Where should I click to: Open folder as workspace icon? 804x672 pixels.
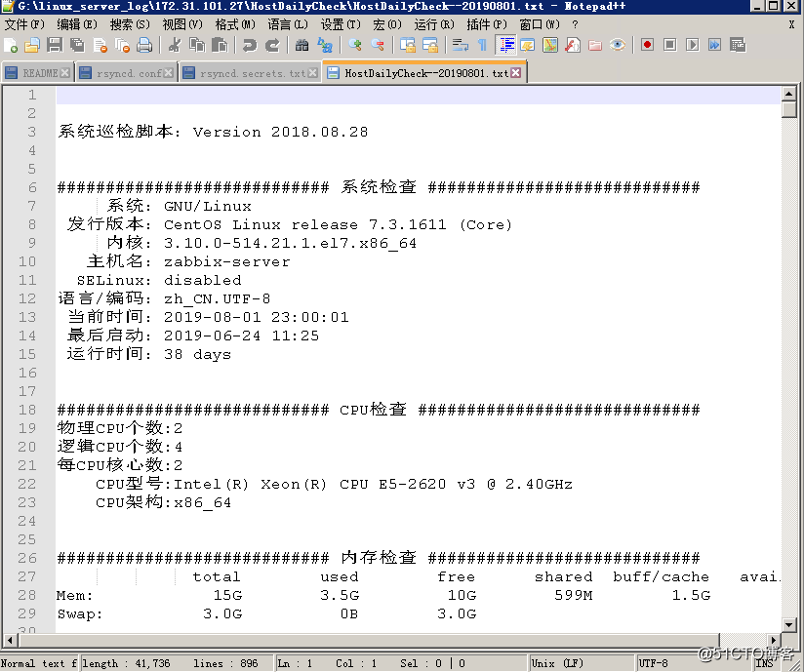click(595, 45)
